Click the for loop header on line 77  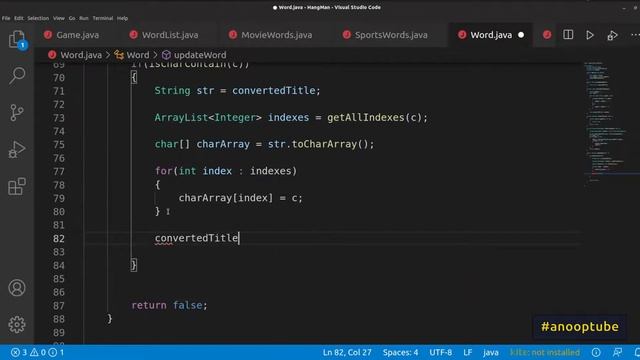pos(226,171)
